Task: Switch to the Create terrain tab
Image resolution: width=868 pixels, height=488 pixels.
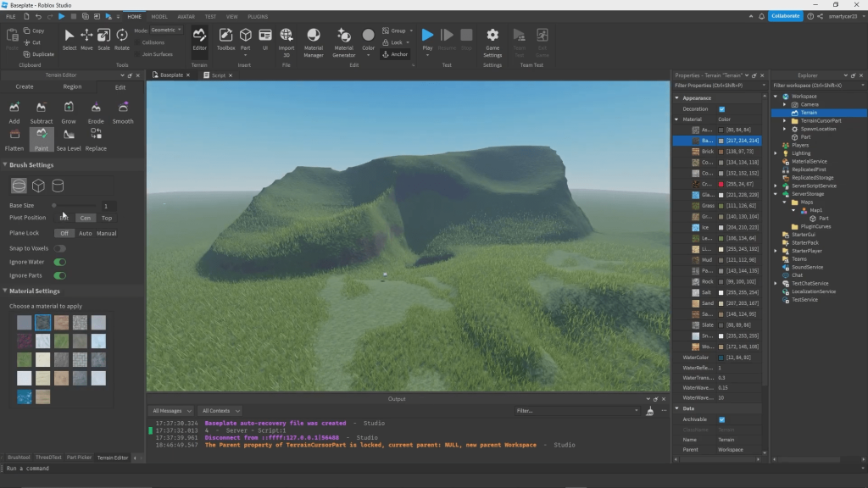Action: click(25, 87)
